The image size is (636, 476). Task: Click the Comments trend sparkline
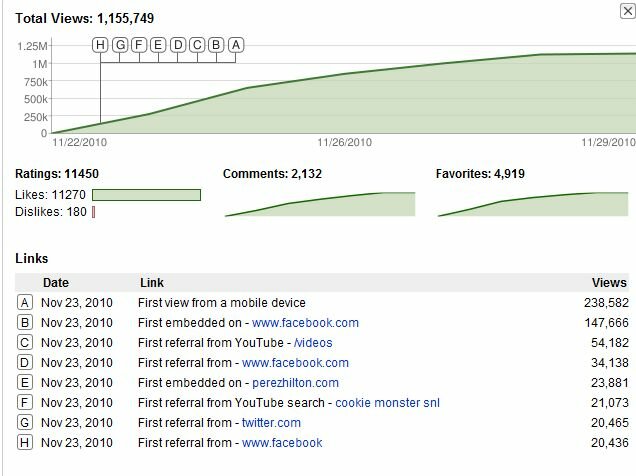click(x=320, y=204)
